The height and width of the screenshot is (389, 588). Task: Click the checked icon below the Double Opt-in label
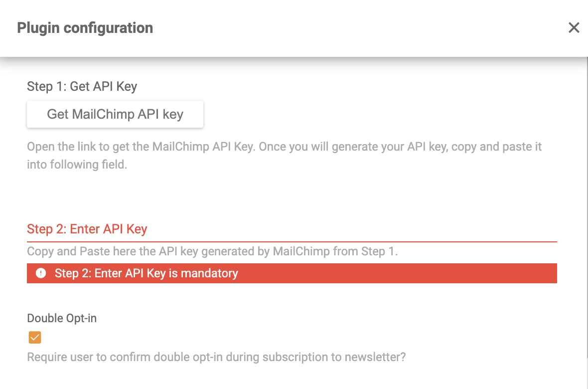tap(34, 338)
